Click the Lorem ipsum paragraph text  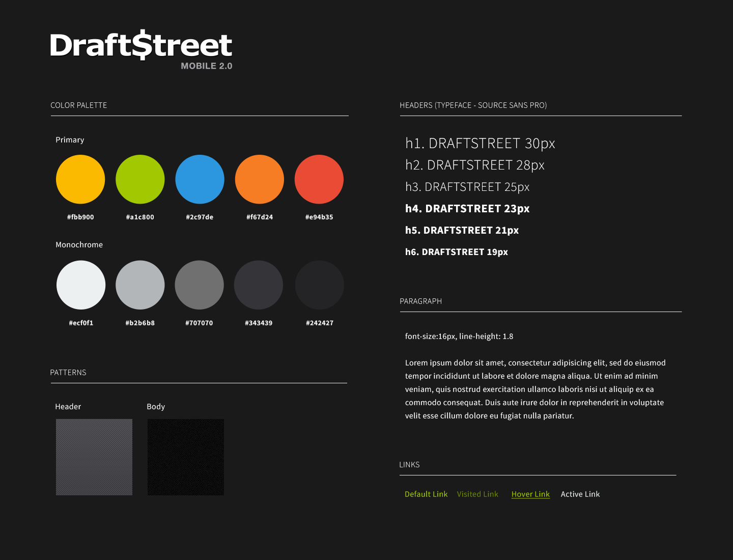[x=535, y=389]
